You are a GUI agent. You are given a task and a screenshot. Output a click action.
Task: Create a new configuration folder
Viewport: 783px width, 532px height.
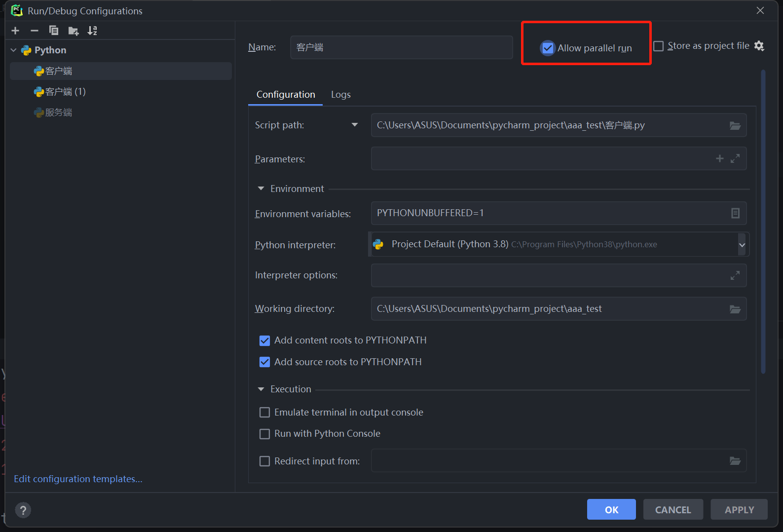pyautogui.click(x=74, y=31)
